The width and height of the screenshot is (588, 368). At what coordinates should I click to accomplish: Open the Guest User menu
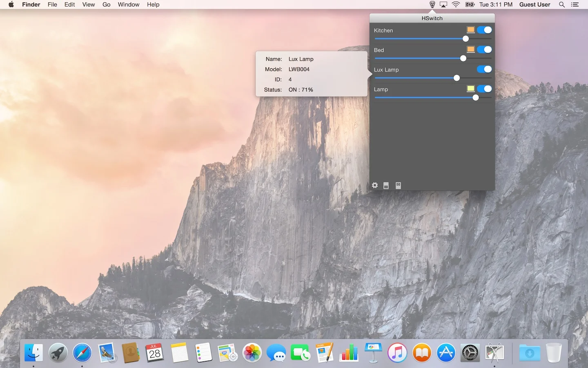pos(535,4)
